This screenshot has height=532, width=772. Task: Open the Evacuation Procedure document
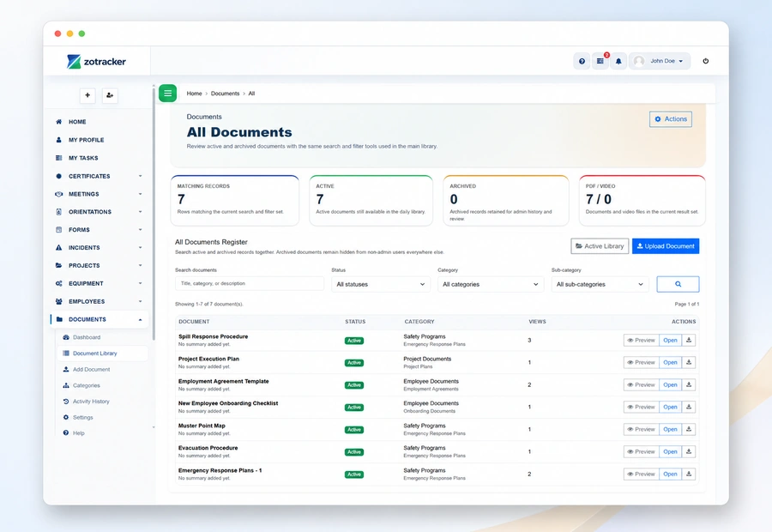pos(670,451)
